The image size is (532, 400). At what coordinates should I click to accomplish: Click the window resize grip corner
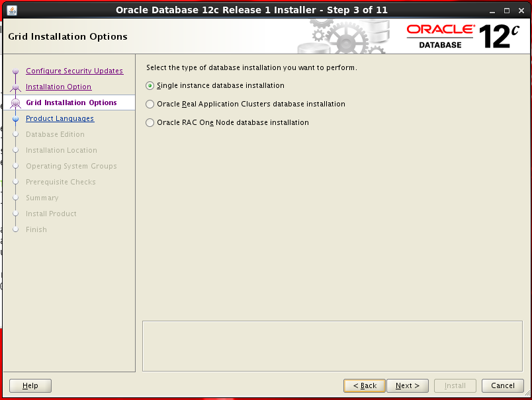pos(527,393)
